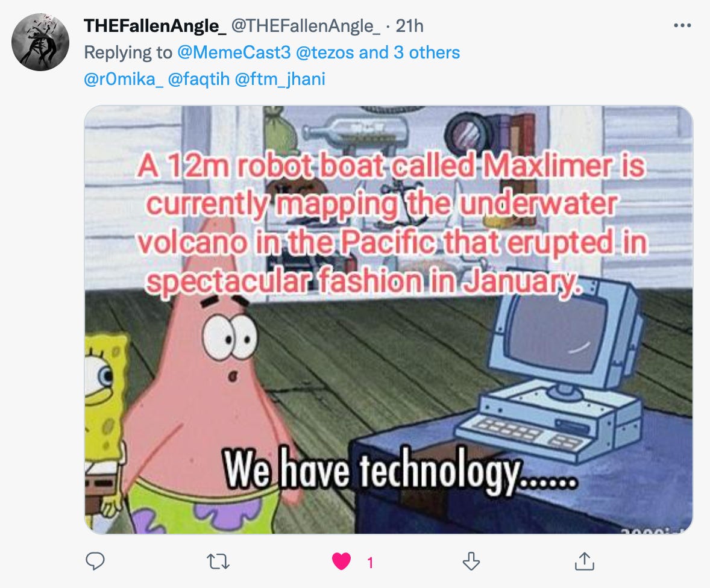This screenshot has height=588, width=710.
Task: Open the three-dot more options menu
Action: (682, 25)
